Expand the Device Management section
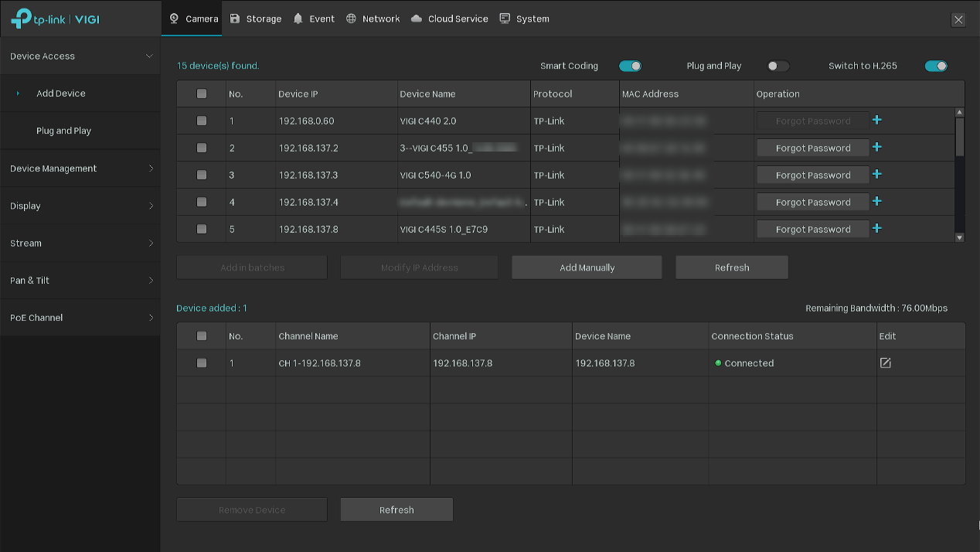This screenshot has height=552, width=980. coord(80,168)
